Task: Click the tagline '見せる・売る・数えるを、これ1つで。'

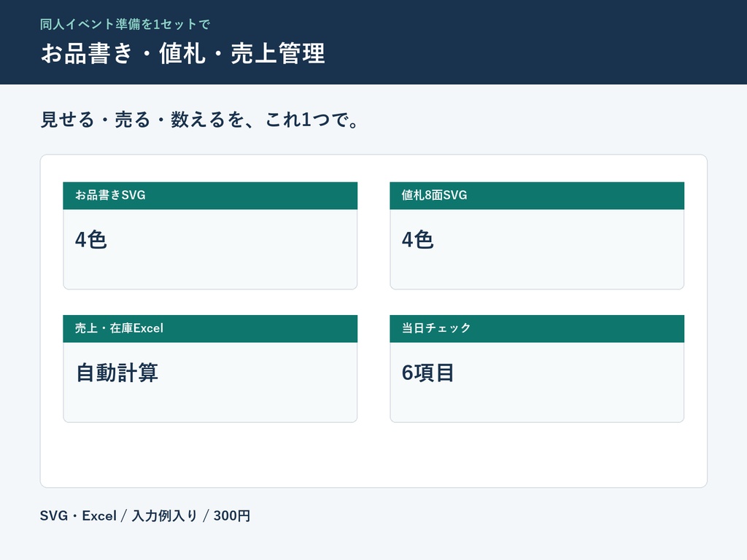Action: pyautogui.click(x=199, y=120)
